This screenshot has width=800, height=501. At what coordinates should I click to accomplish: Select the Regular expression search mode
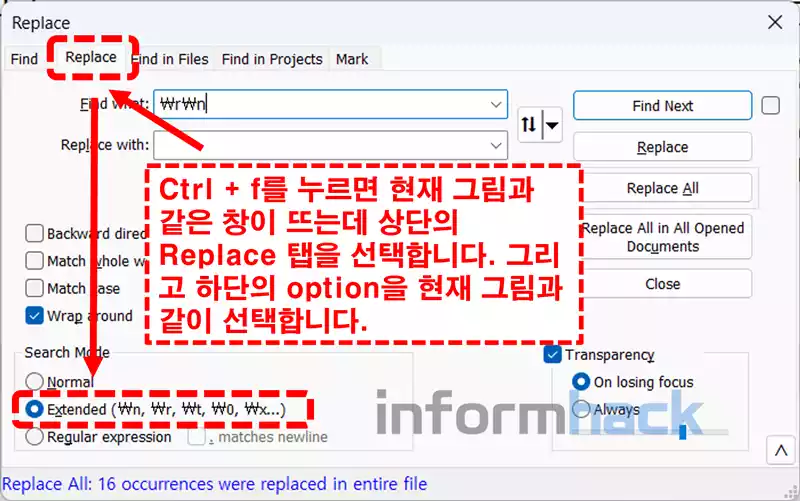coord(34,437)
